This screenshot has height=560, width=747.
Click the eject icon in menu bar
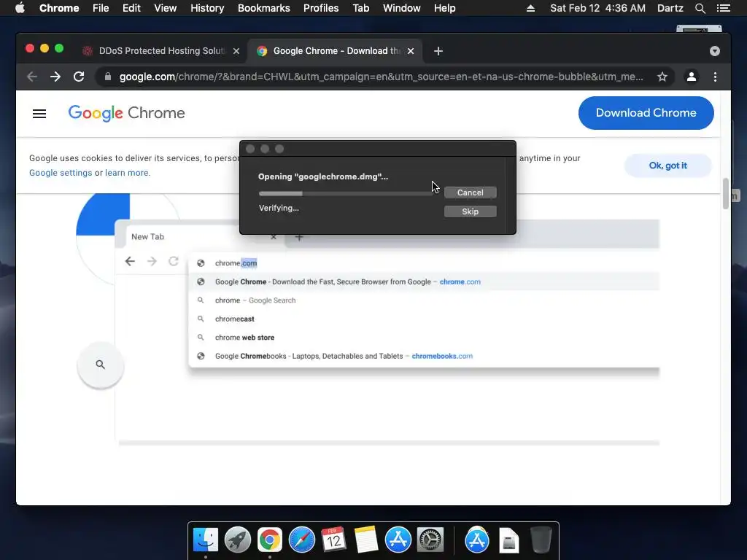pos(530,8)
